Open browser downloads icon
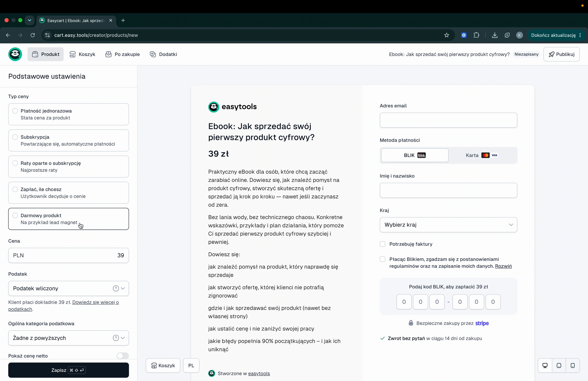 (495, 35)
